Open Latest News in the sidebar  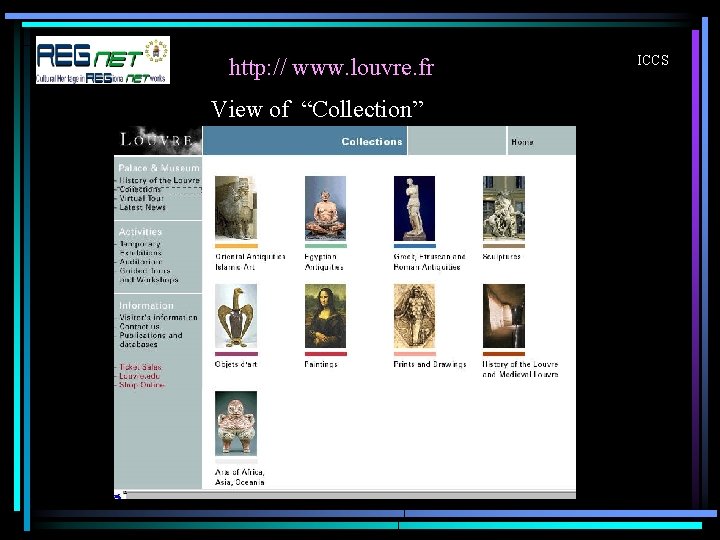click(142, 207)
